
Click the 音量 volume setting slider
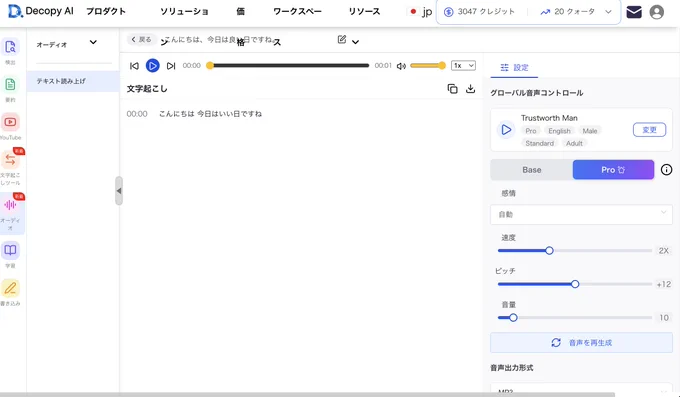[x=575, y=318]
